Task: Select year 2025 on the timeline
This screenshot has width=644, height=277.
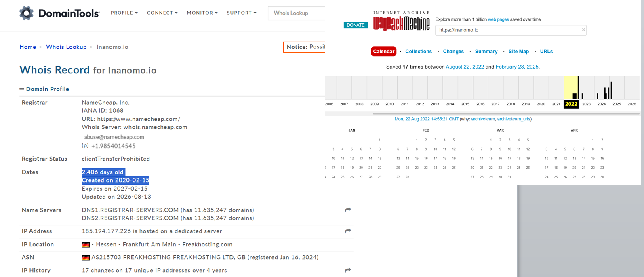Action: pyautogui.click(x=617, y=104)
